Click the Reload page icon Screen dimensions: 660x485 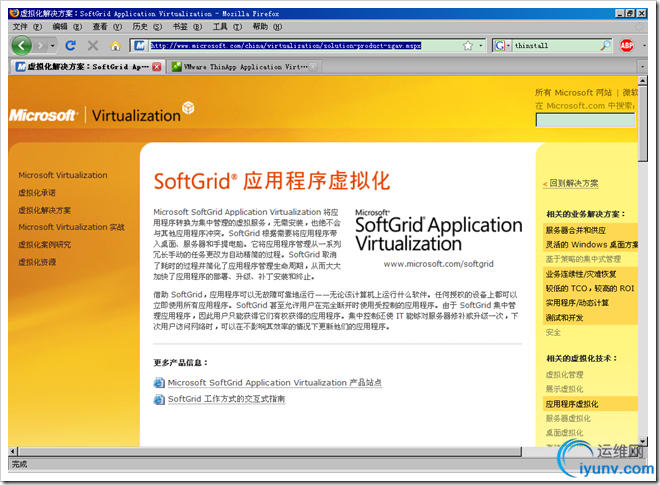[71, 45]
